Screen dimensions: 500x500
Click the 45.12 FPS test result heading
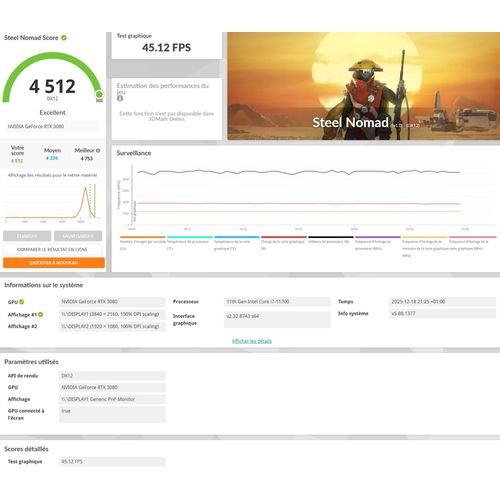[x=166, y=48]
